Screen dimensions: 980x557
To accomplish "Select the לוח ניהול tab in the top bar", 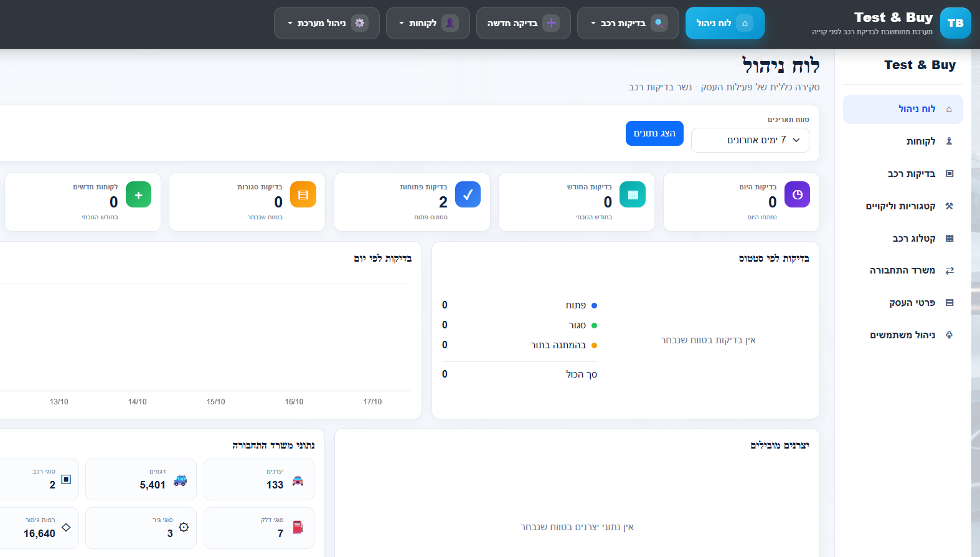I will coord(725,23).
